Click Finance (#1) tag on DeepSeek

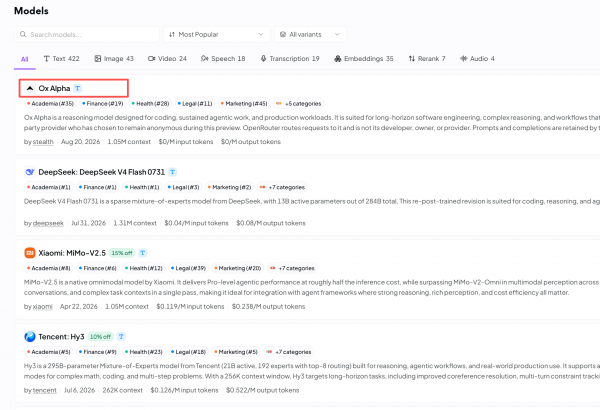(97, 187)
